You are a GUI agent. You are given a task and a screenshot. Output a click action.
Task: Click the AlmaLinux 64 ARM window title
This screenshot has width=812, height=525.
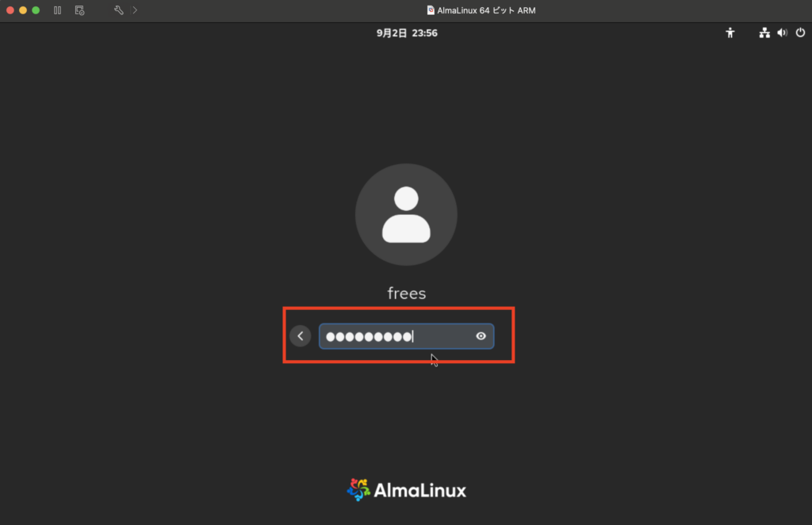[486, 10]
